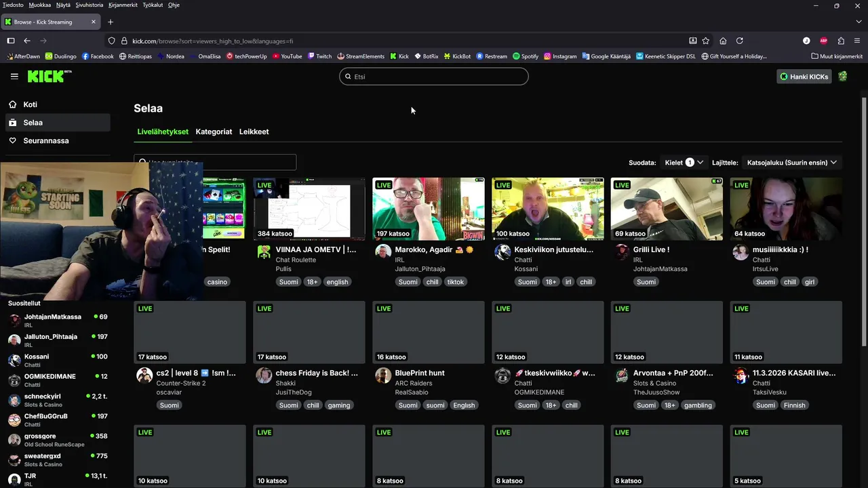Open the green user avatar menu
This screenshot has height=488, width=868.
[x=843, y=77]
